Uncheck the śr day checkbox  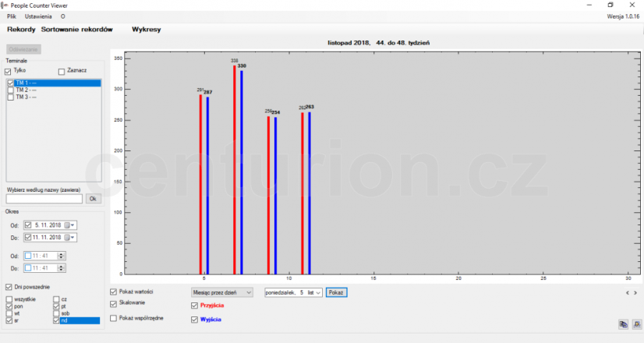pyautogui.click(x=9, y=320)
